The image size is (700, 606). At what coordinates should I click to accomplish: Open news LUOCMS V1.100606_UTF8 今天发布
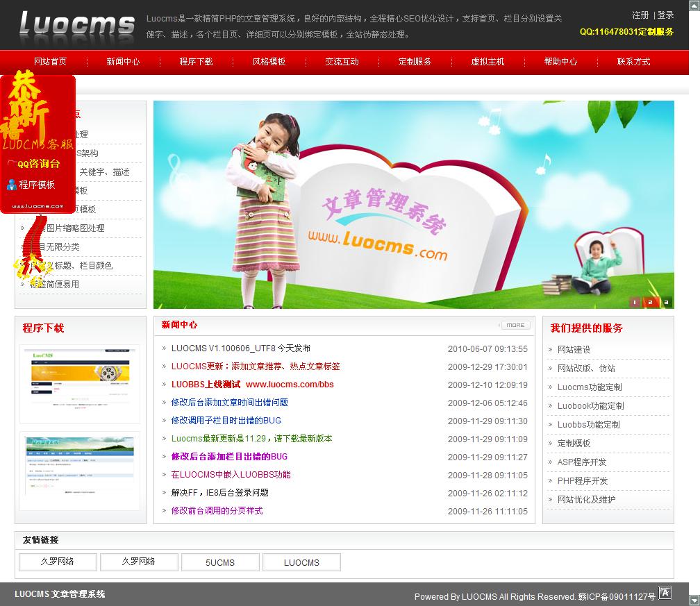pyautogui.click(x=240, y=348)
